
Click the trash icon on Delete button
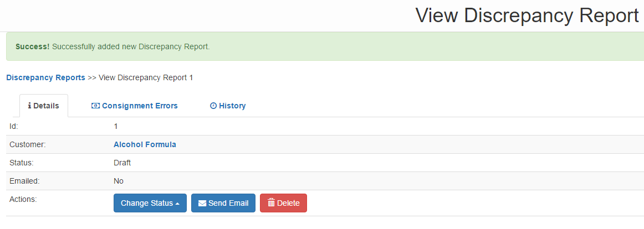[271, 203]
